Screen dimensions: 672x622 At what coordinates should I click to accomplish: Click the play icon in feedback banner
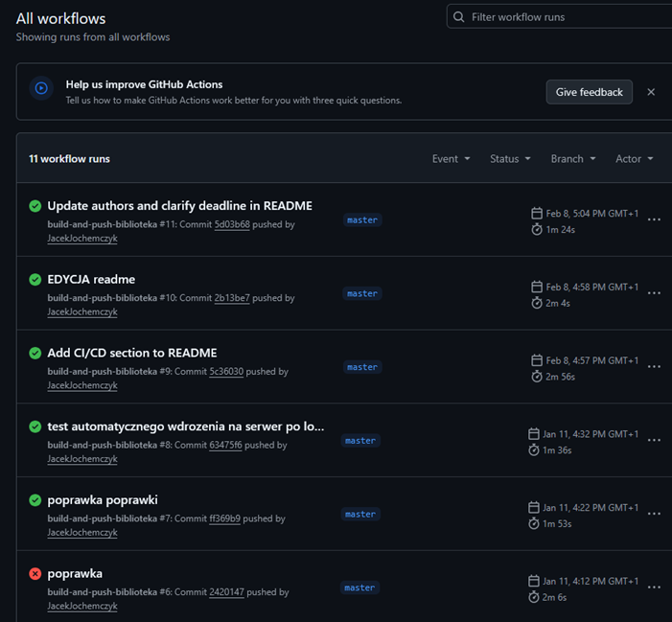point(41,88)
